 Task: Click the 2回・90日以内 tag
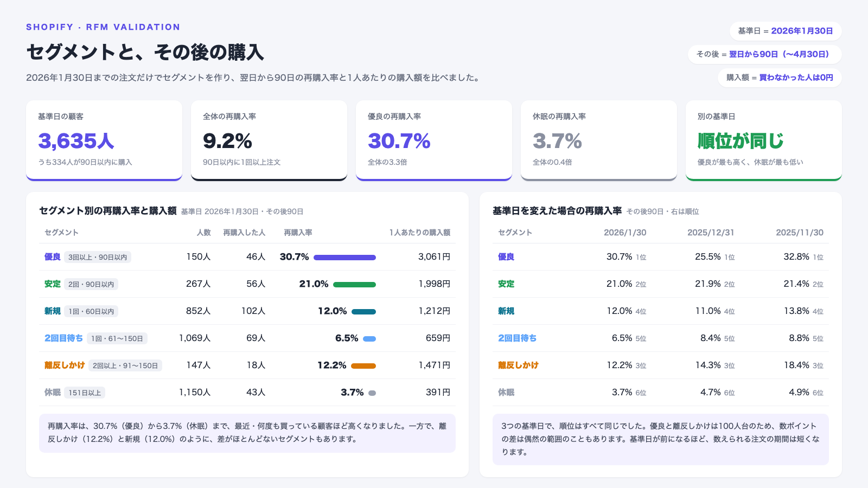[91, 284]
